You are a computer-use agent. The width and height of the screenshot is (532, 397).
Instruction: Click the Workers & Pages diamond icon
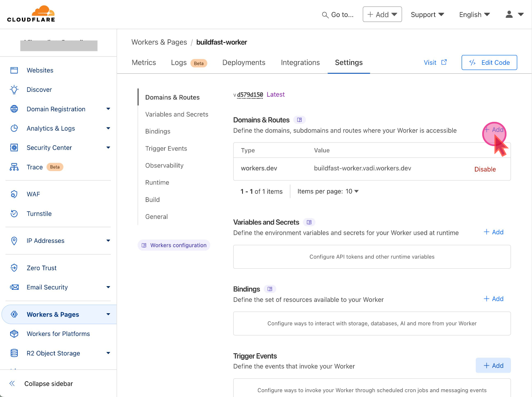pos(14,314)
